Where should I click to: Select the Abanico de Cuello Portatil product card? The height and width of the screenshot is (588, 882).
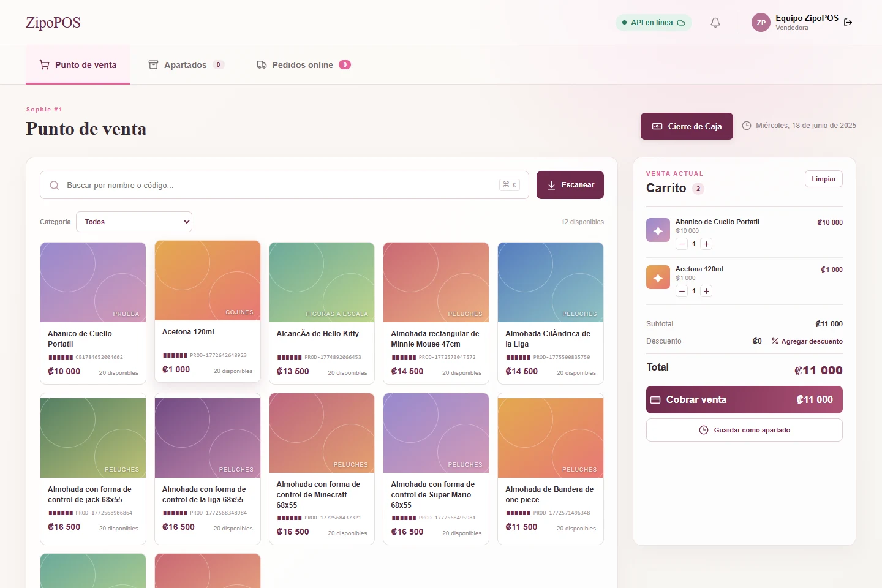[93, 313]
